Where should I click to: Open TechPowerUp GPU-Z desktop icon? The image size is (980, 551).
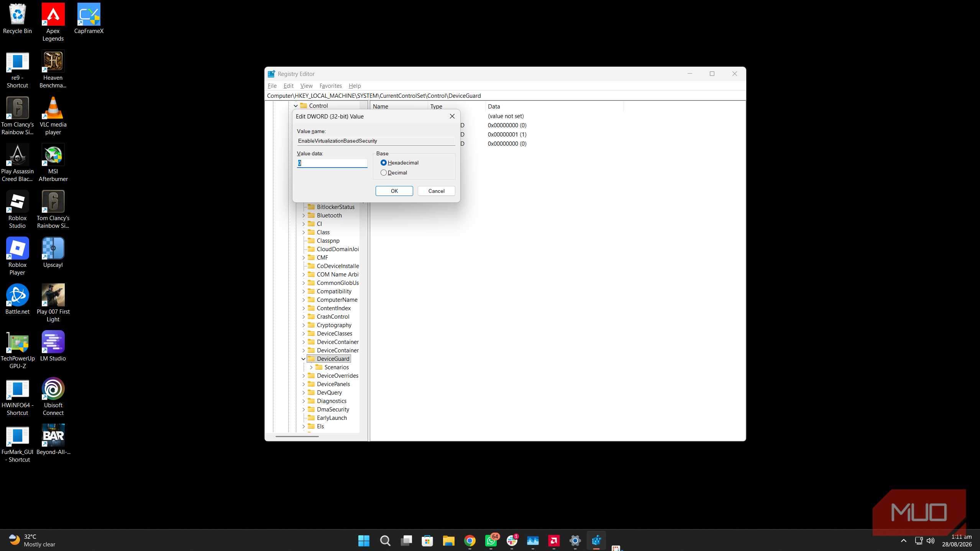tap(18, 350)
